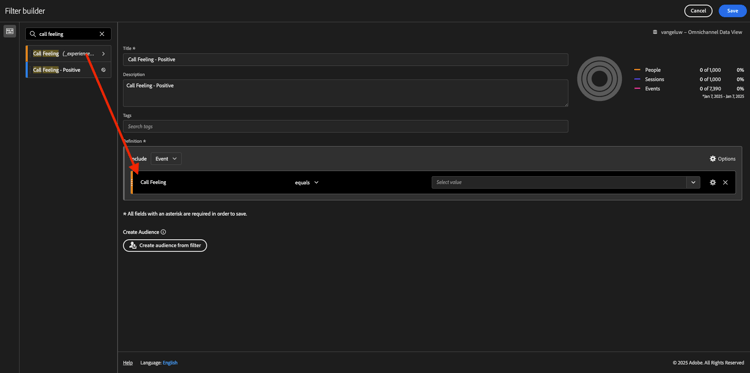Open the value list dropdown arrow
Screen dimensions: 750x373
[x=693, y=182]
